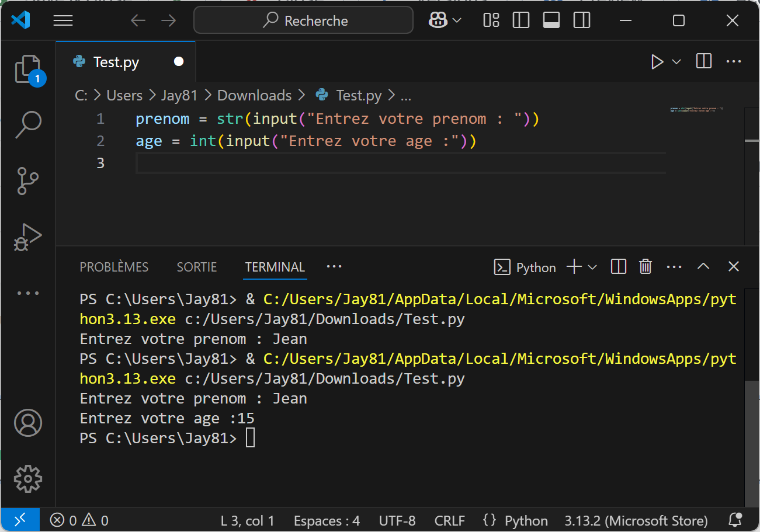Open the Explorer view in activity bar
The height and width of the screenshot is (532, 760).
(x=28, y=69)
